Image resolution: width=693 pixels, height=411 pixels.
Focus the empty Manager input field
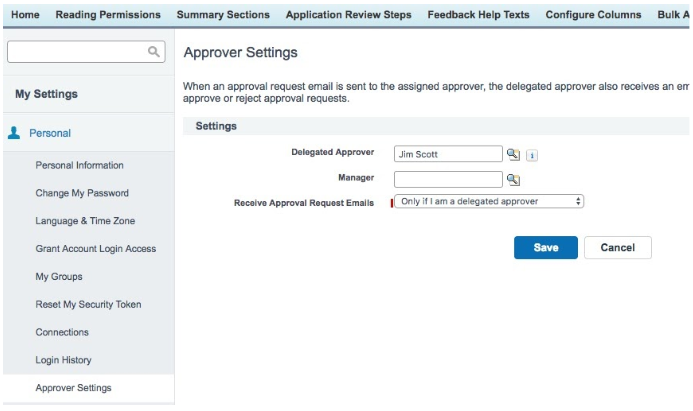point(447,180)
